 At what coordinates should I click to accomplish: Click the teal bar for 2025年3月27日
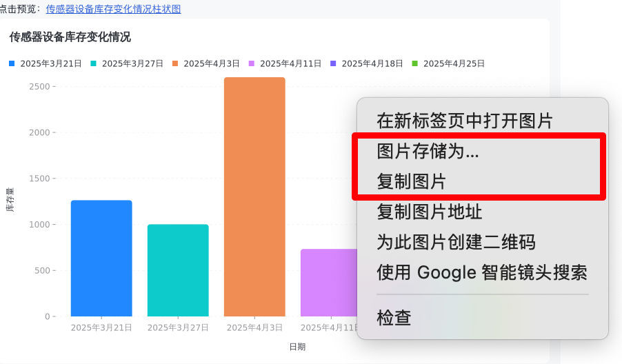pyautogui.click(x=178, y=270)
